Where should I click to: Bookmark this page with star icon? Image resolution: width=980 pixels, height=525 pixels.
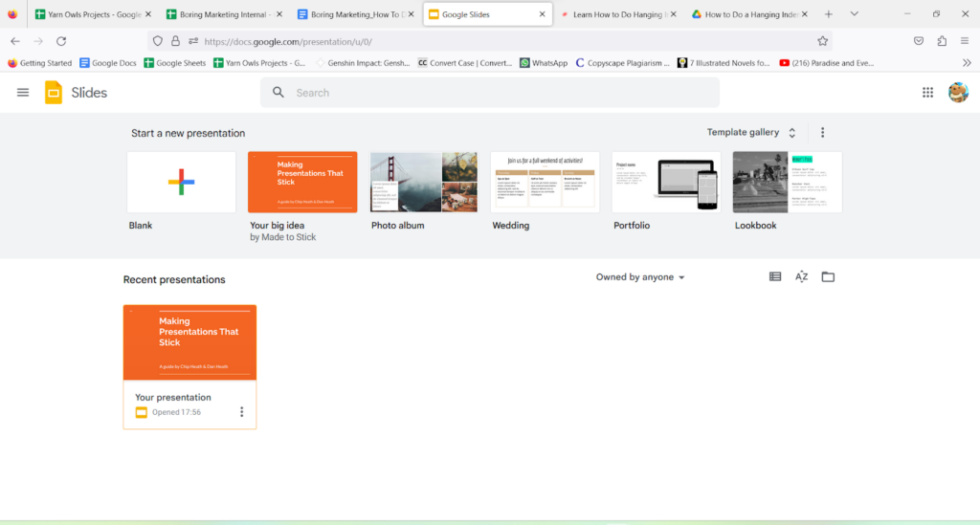coord(822,41)
